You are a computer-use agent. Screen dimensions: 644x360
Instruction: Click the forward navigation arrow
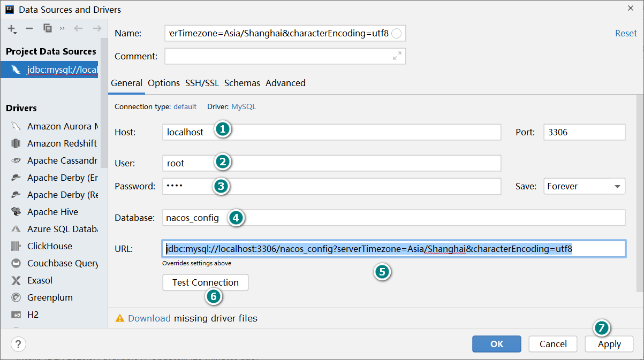[97, 28]
